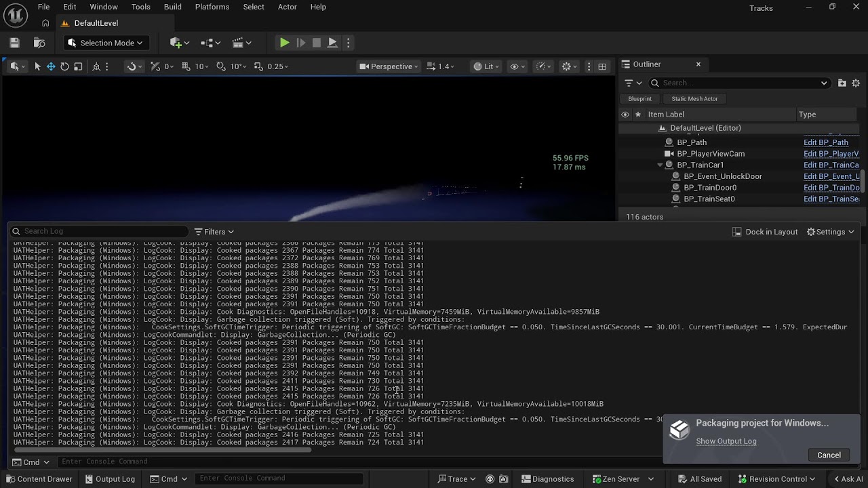The width and height of the screenshot is (868, 488).
Task: Cancel the Windows packaging notification
Action: [x=829, y=455]
